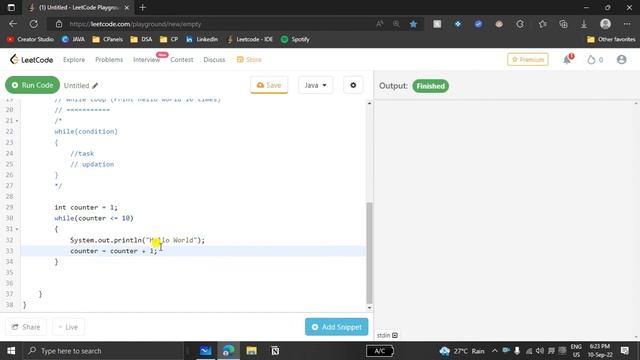Open the CP bookmarks folder
Image resolution: width=640 pixels, height=360 pixels.
tap(169, 39)
